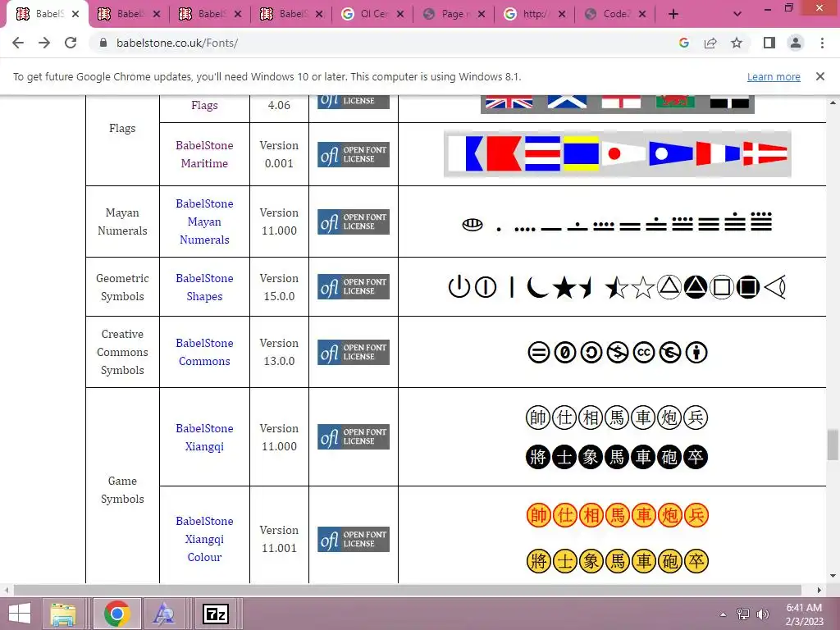Image resolution: width=840 pixels, height=630 pixels.
Task: Open the tab search dropdown
Action: point(737,14)
